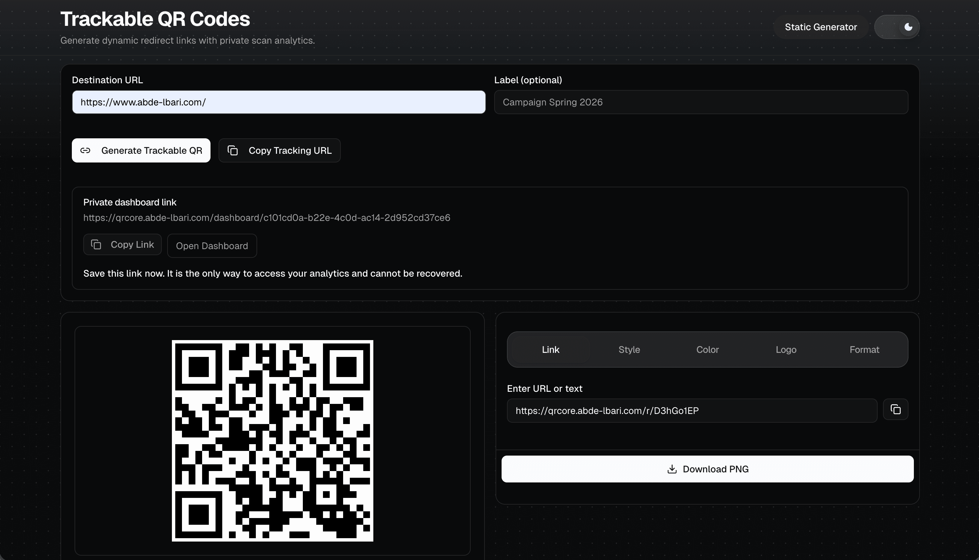Click the 'Destination URL' label
This screenshot has height=560, width=979.
tap(107, 80)
